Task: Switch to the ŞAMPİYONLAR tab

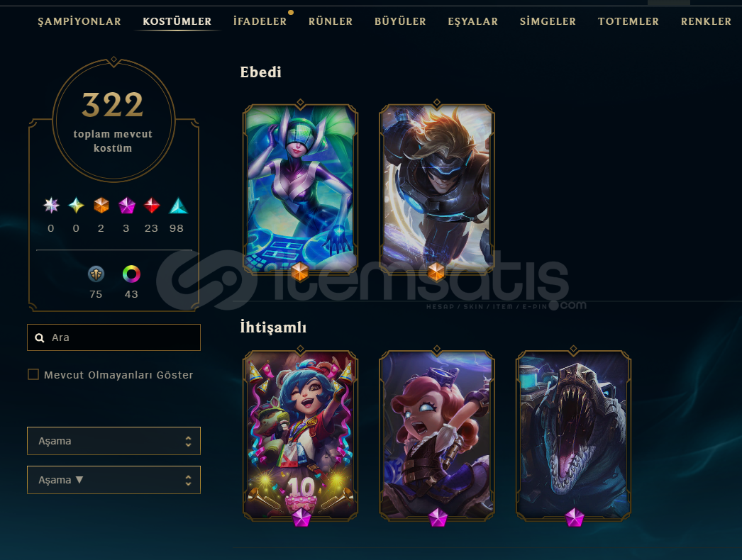Action: point(79,21)
